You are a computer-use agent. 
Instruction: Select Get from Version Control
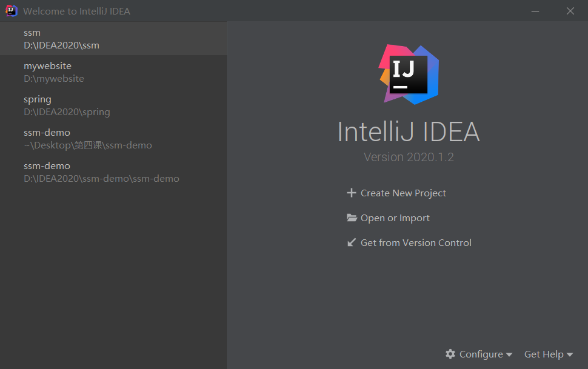point(416,242)
